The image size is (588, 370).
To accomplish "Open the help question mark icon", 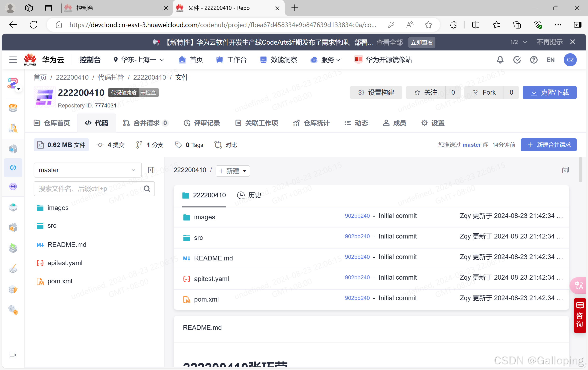I will 534,60.
